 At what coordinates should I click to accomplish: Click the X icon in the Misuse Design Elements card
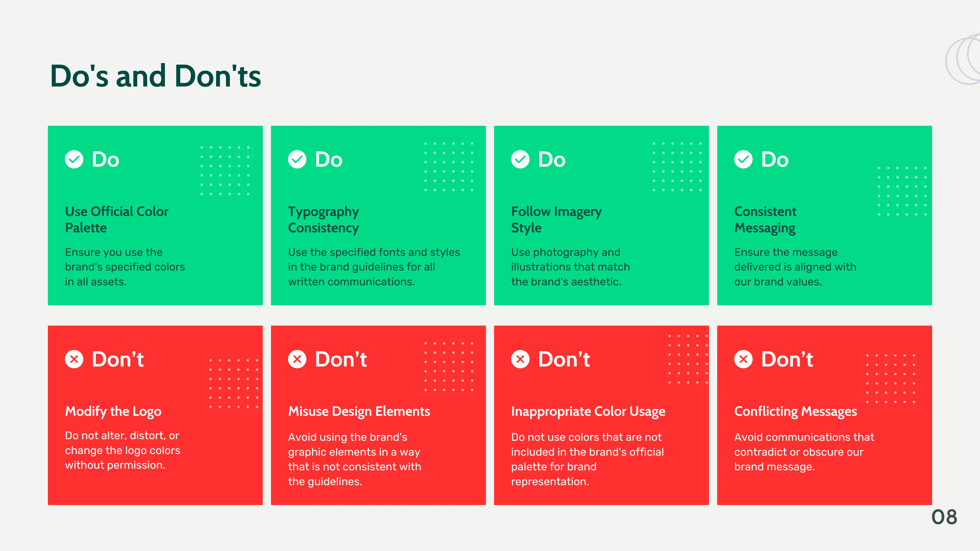[x=297, y=359]
